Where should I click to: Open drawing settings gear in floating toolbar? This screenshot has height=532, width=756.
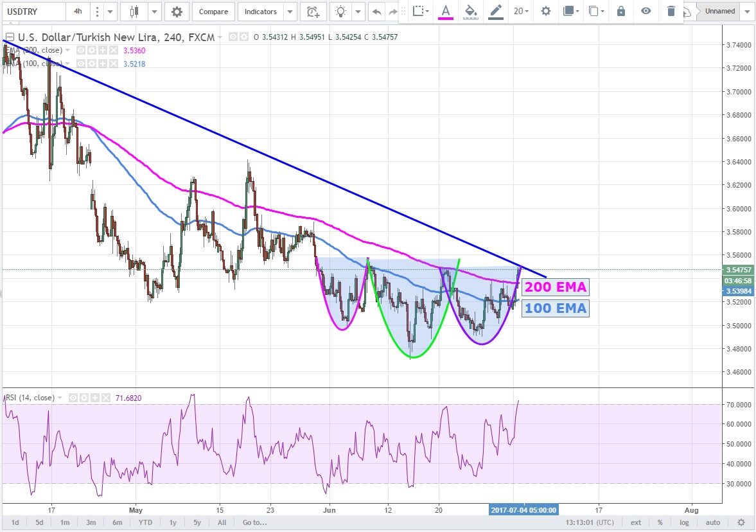[x=545, y=11]
